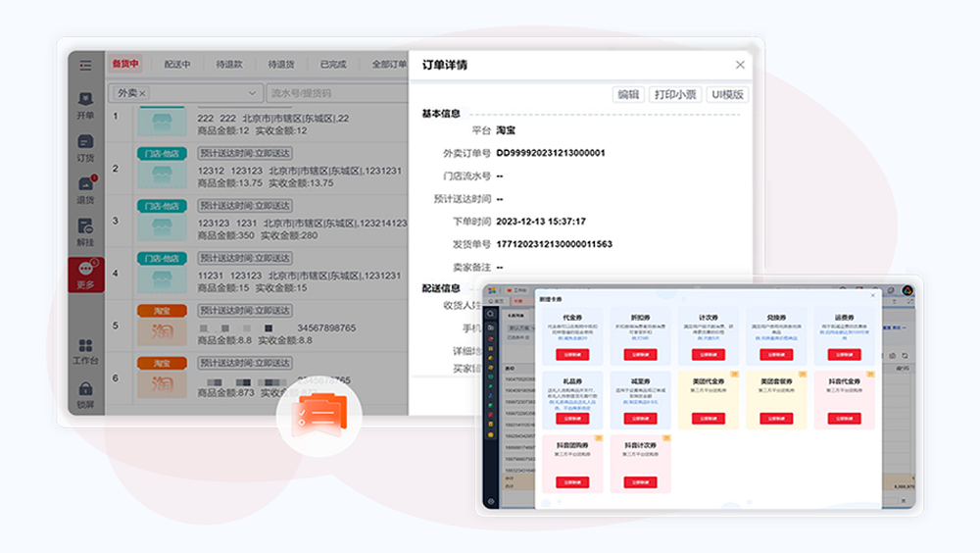This screenshot has height=553, width=980.
Task: Expand the 外卖 filter dropdown arrow
Action: [252, 93]
